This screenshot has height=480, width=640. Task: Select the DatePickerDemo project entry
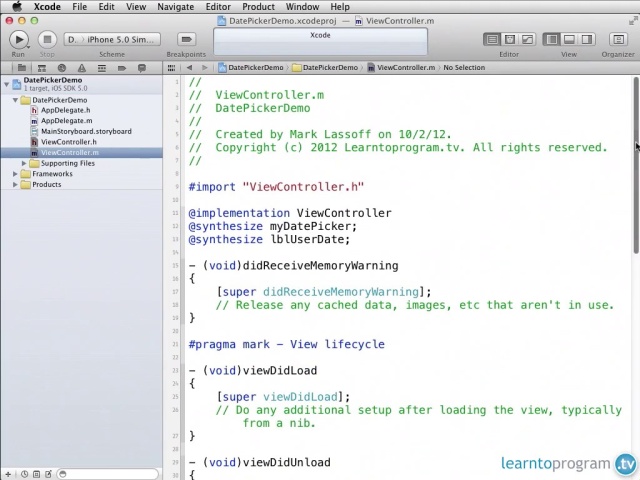(x=82, y=84)
